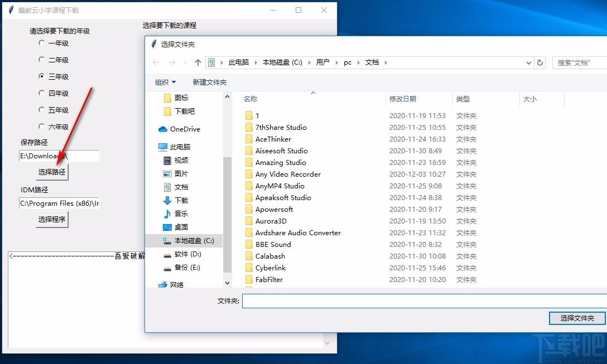Click navigation pane scrollbar down arrow
This screenshot has height=364, width=607.
(x=227, y=283)
